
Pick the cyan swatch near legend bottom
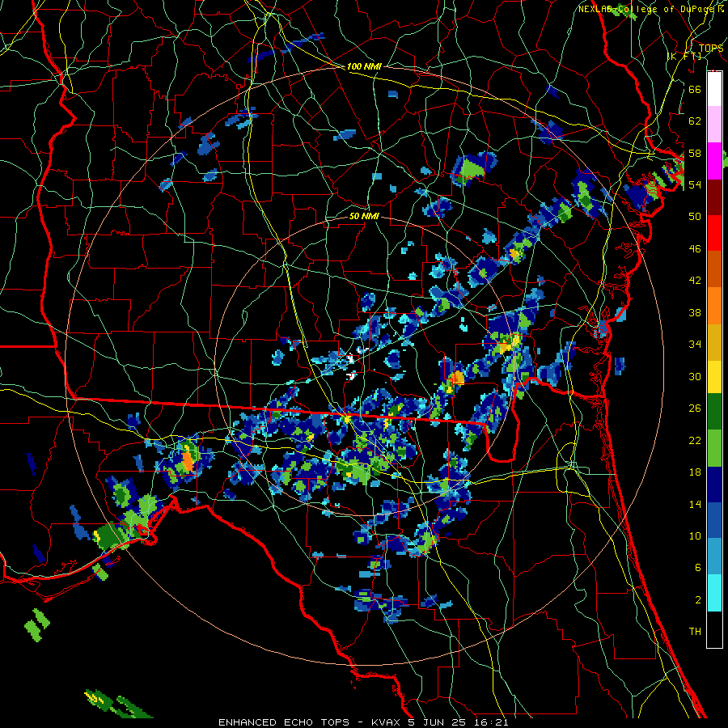tap(714, 593)
